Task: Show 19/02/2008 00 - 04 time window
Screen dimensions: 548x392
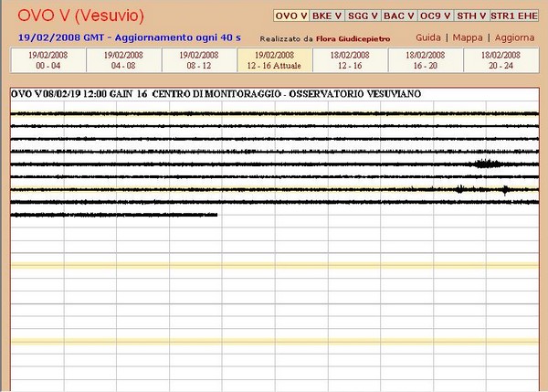Action: click(48, 60)
